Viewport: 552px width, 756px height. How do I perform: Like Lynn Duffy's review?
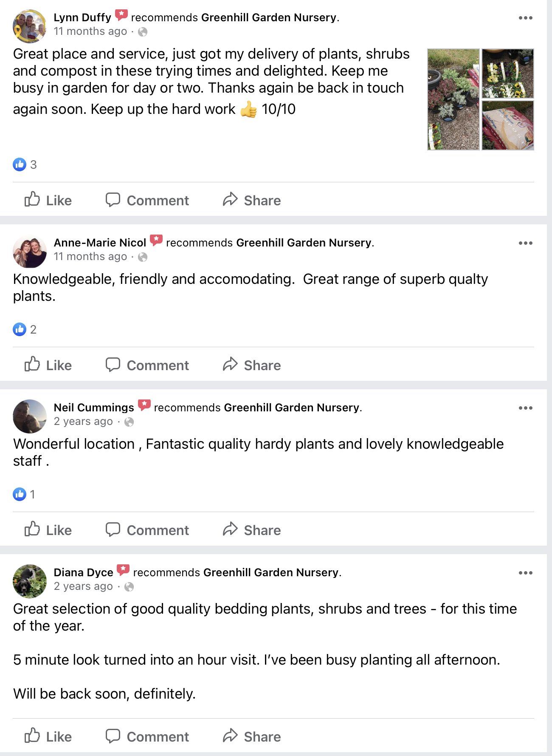48,200
